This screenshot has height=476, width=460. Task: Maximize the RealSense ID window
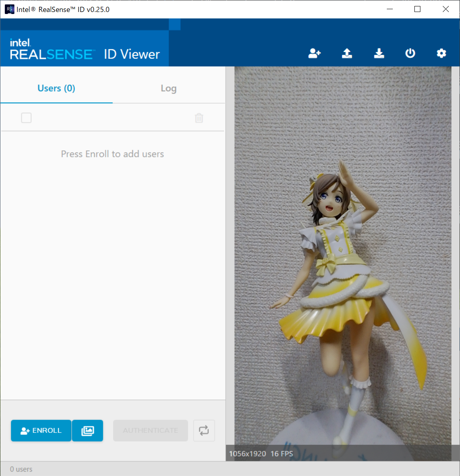pyautogui.click(x=418, y=9)
